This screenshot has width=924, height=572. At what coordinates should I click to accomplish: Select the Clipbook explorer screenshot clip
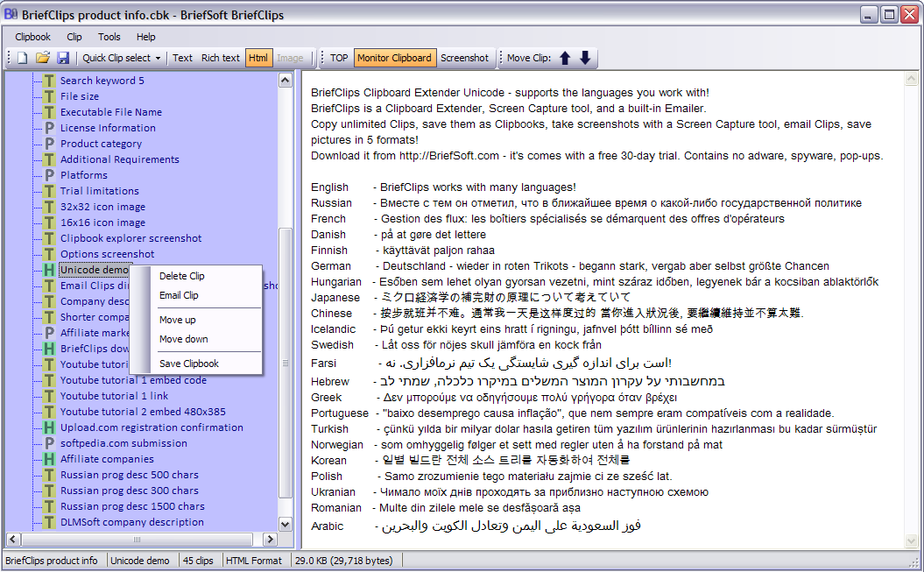130,238
